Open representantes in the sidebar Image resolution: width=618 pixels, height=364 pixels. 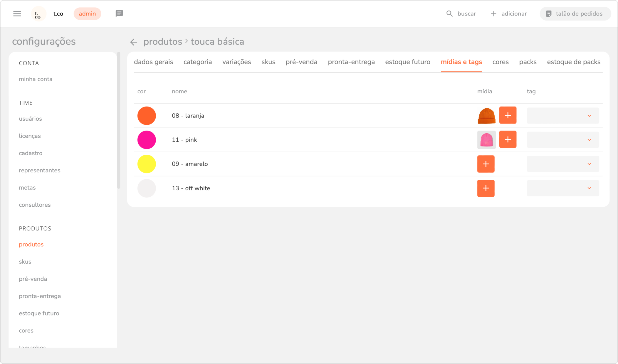coord(40,170)
